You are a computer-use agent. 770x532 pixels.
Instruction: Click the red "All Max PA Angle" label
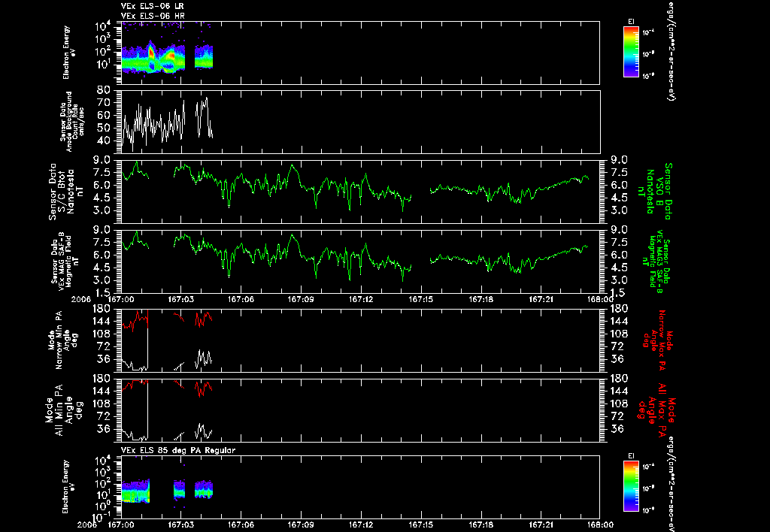656,409
